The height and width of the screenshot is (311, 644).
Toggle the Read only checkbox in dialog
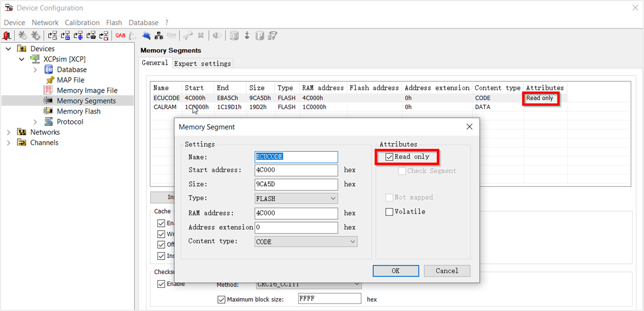(390, 157)
